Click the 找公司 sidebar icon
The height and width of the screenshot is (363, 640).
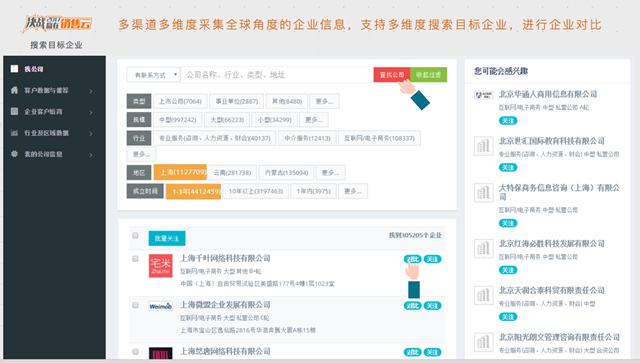click(x=14, y=69)
